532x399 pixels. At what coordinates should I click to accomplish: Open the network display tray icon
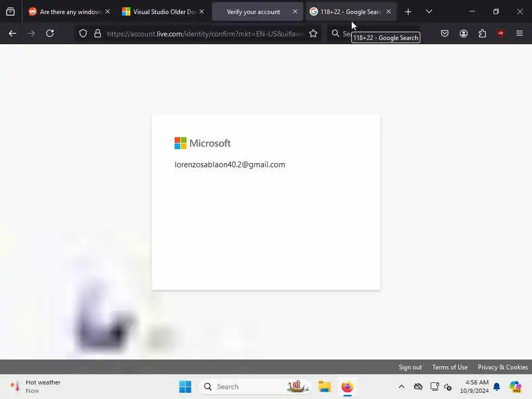tap(434, 387)
